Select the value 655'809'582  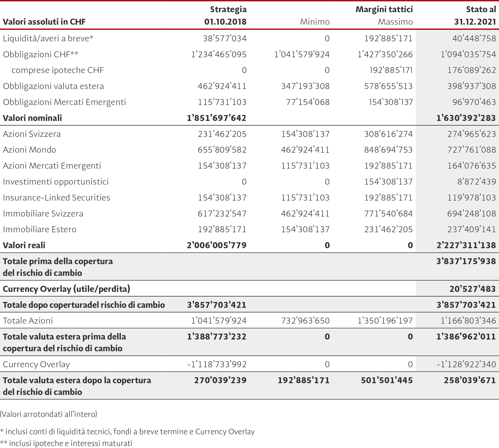(x=222, y=150)
